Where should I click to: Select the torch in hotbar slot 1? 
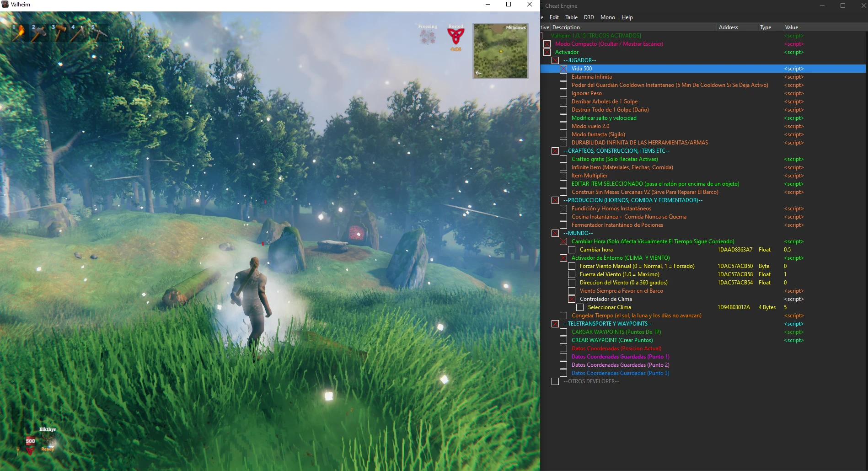(19, 33)
